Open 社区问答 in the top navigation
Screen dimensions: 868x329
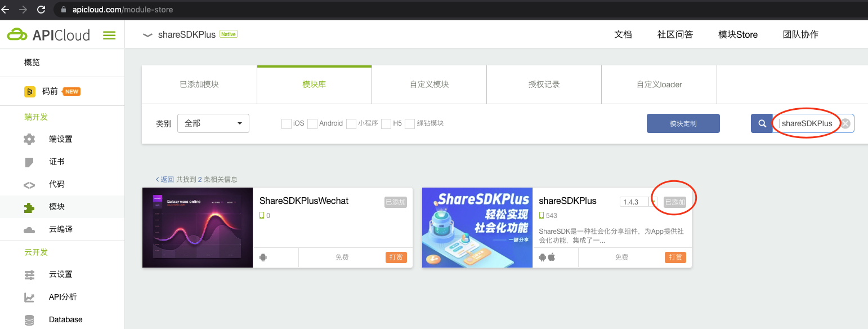pos(675,34)
